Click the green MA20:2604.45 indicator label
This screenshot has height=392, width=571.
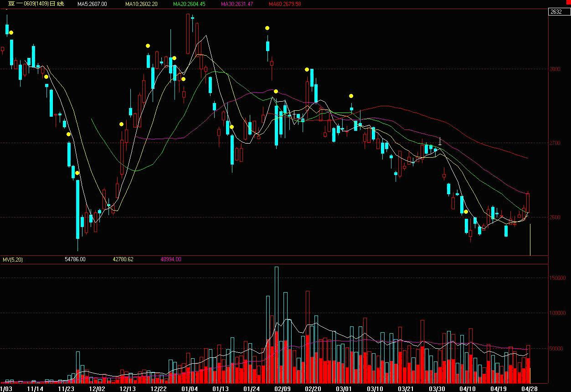190,4
